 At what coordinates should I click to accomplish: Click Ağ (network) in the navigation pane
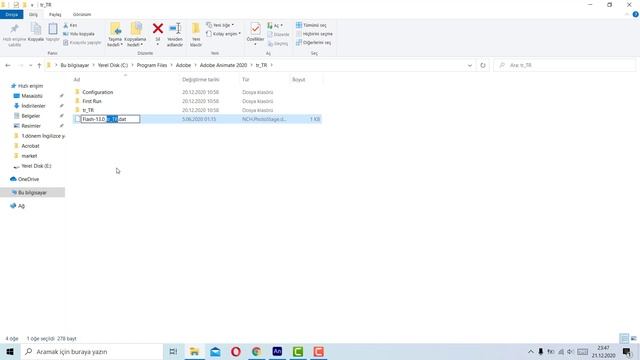[x=21, y=206]
